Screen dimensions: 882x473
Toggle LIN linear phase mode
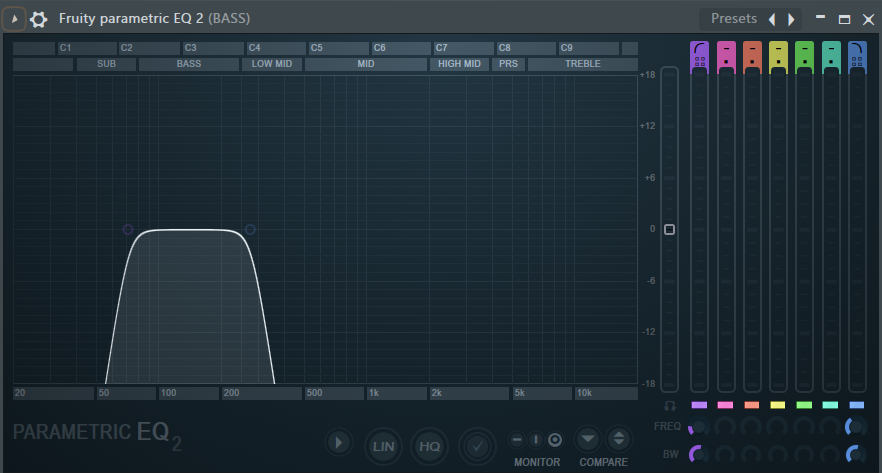pyautogui.click(x=384, y=447)
